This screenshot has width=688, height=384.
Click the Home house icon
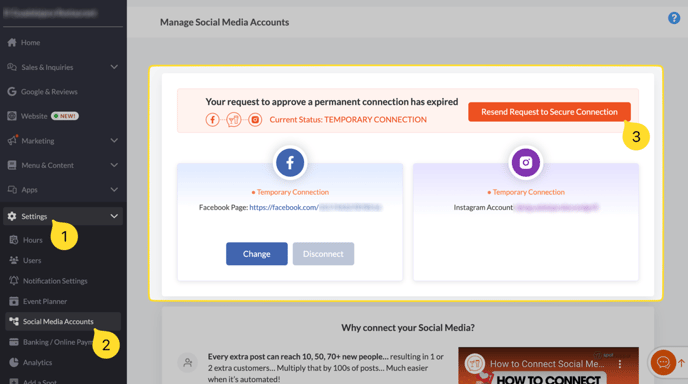coord(12,43)
